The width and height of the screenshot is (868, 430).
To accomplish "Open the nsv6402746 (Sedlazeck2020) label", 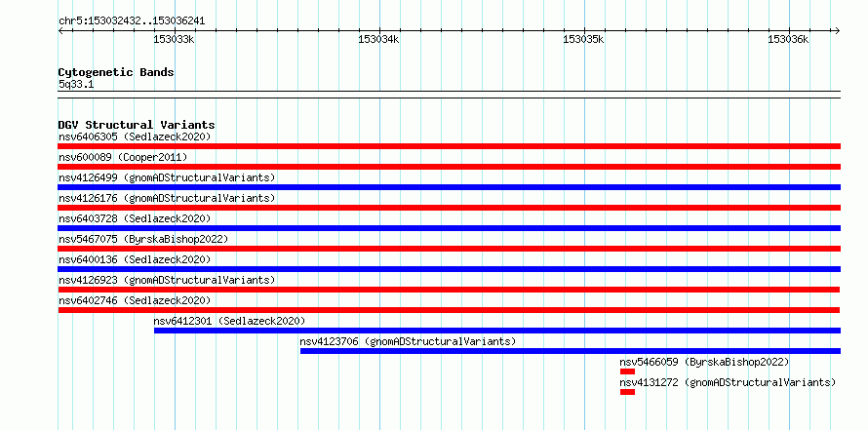I will pos(135,300).
